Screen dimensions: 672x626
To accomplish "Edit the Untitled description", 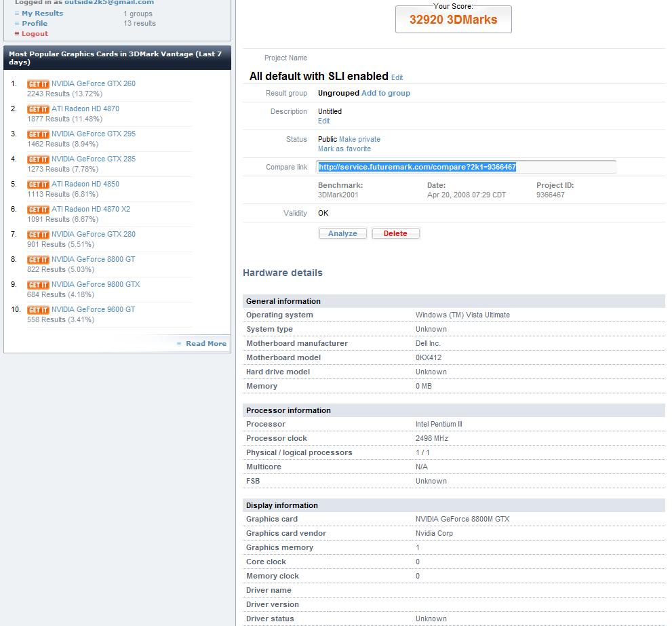I will coord(323,121).
